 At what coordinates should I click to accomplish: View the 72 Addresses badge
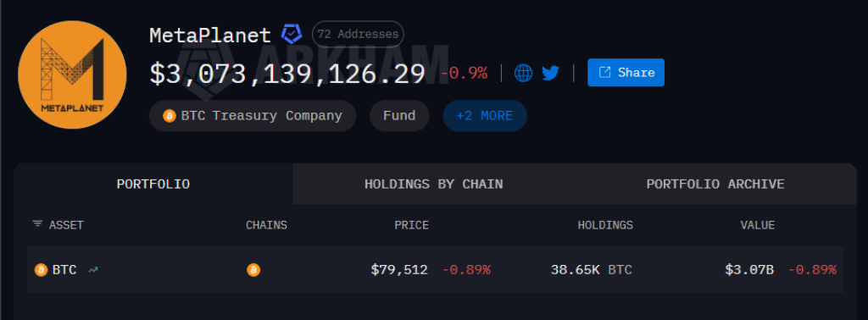(x=358, y=34)
